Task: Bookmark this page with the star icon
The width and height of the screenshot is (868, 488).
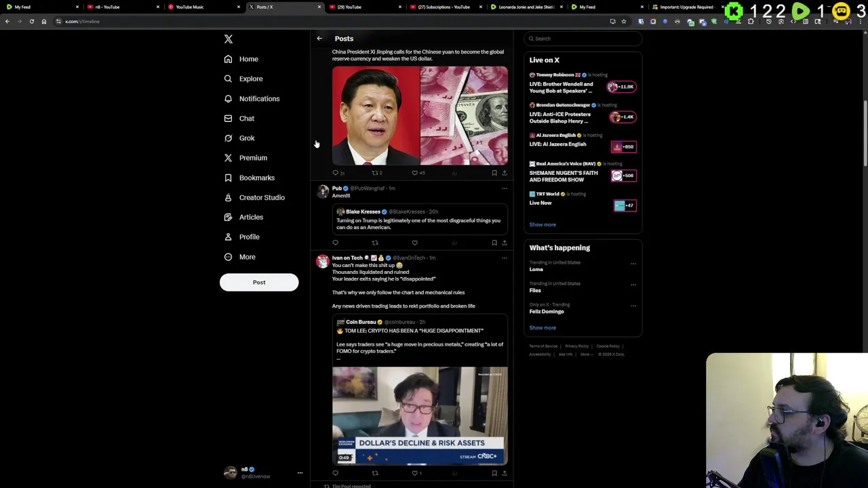Action: click(624, 22)
